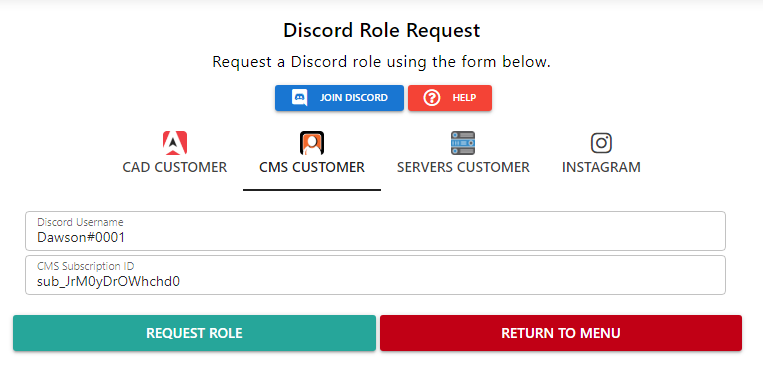Click the red CAD Customer logo icon
Image resolution: width=763 pixels, height=372 pixels.
coord(175,143)
